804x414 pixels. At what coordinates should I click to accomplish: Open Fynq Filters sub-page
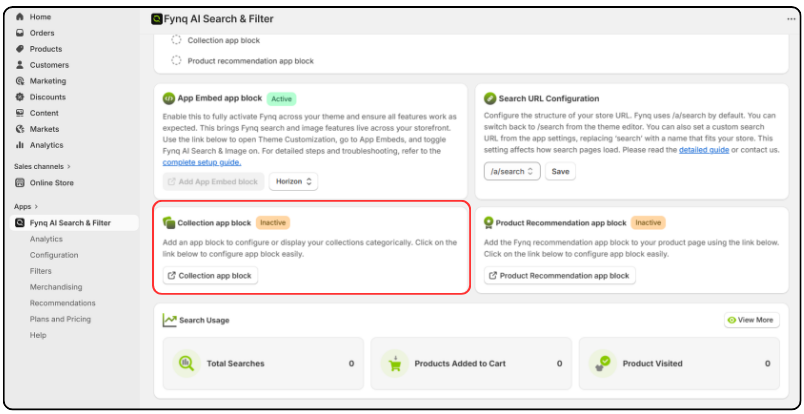pos(41,271)
